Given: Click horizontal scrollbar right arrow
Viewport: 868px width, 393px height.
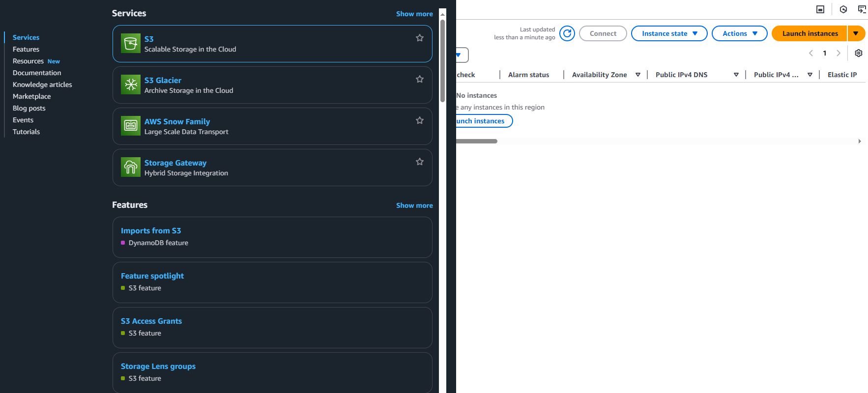Looking at the screenshot, I should (x=859, y=141).
